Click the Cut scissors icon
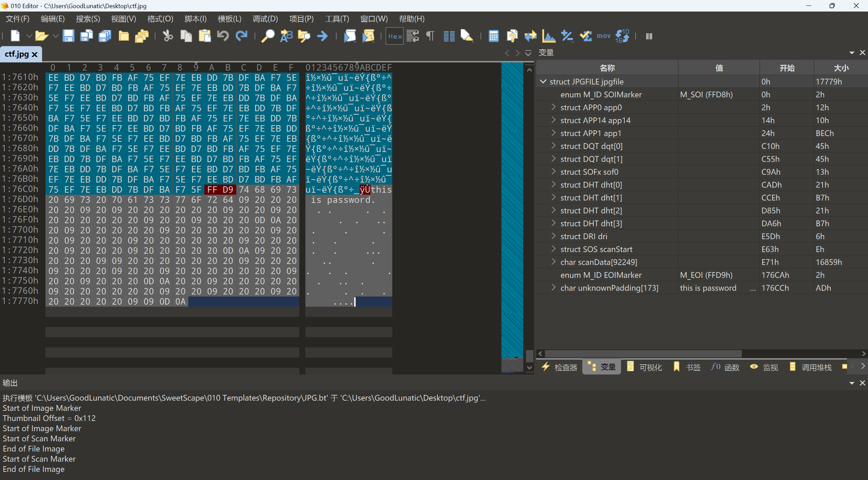868x480 pixels. click(168, 36)
